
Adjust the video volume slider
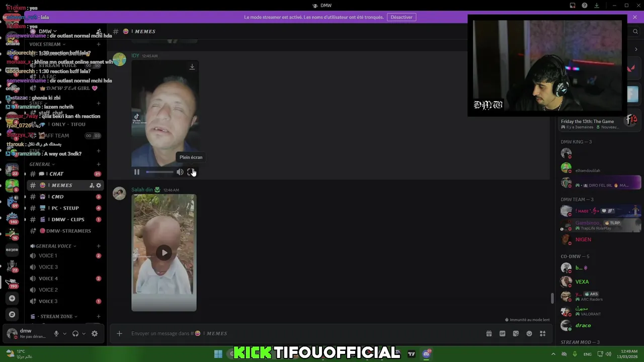(159, 172)
